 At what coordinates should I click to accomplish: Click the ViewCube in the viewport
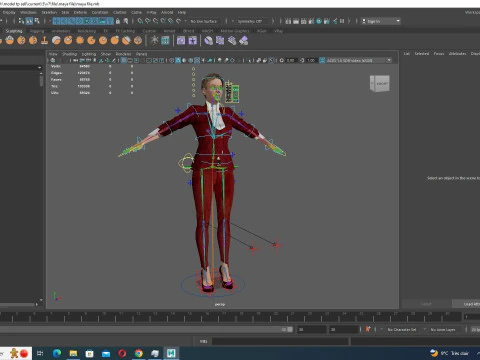[380, 83]
